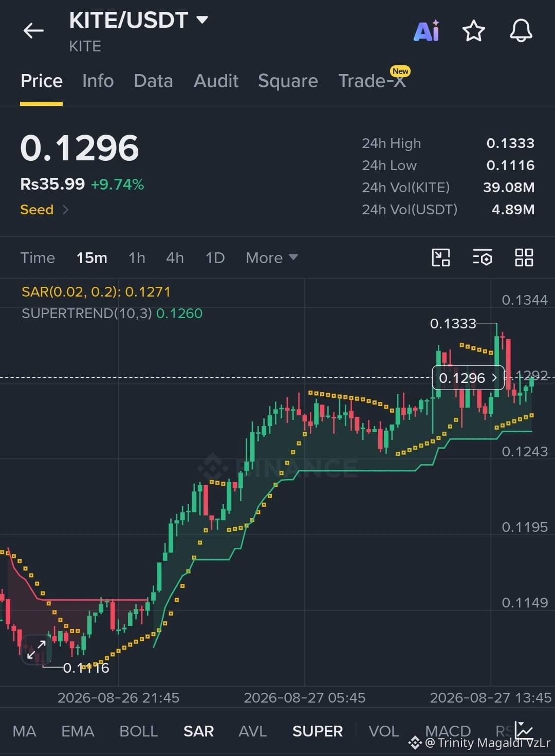Image resolution: width=555 pixels, height=756 pixels.
Task: Open the Trade-X tab
Action: pos(372,81)
